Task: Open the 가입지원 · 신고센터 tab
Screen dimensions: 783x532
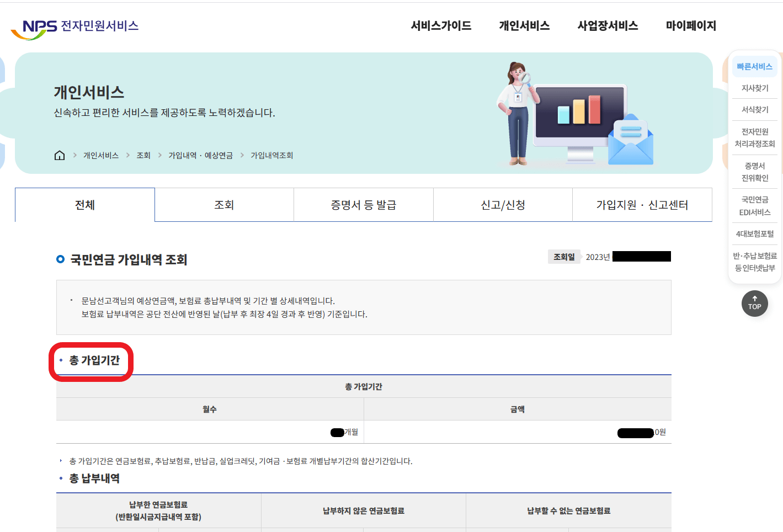Action: [x=642, y=204]
